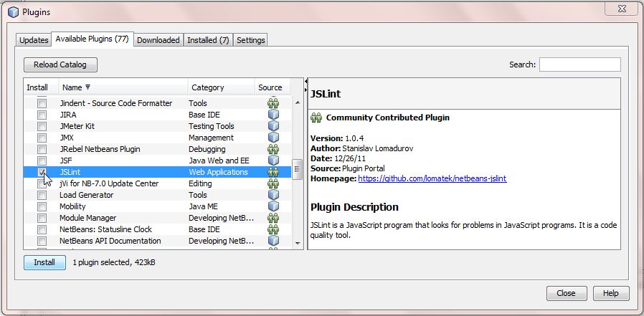
Task: Click source cube icon in JSF row
Action: tap(273, 161)
